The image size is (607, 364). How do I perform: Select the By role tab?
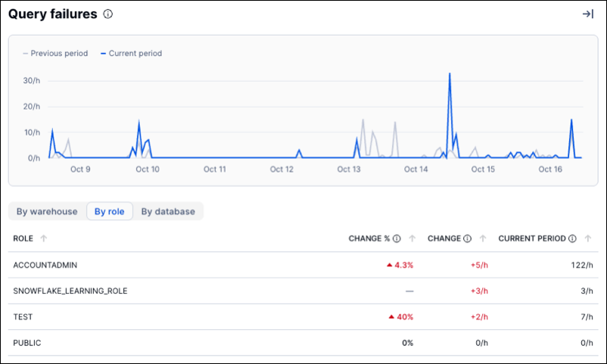click(110, 212)
